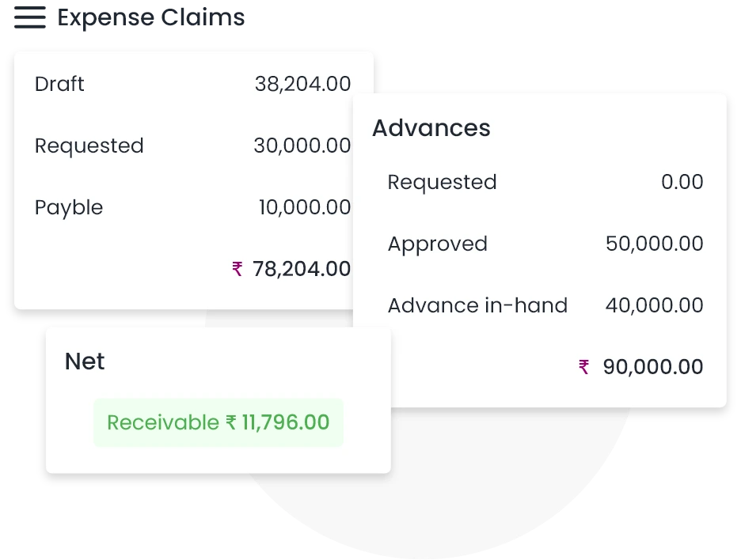Select the Advance in-hand row label

[x=477, y=305]
